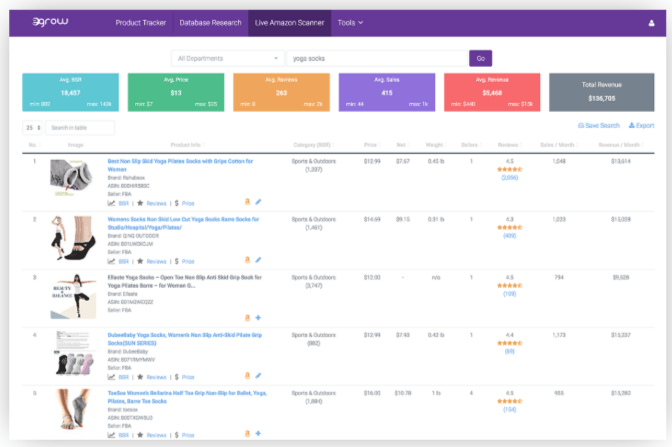Click Price dollar icon in DubeeBaby row

177,377
